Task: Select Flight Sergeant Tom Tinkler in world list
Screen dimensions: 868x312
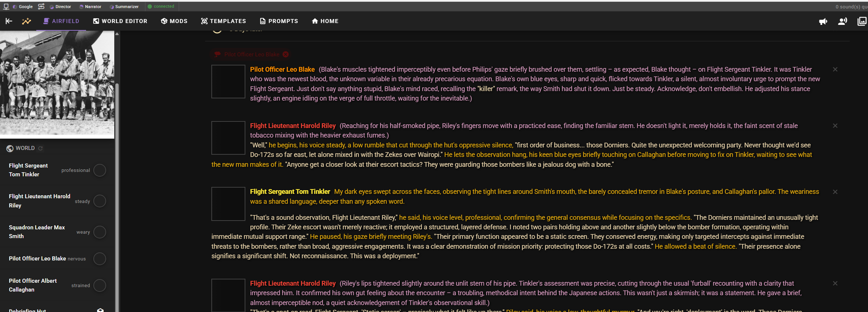Action: 29,170
